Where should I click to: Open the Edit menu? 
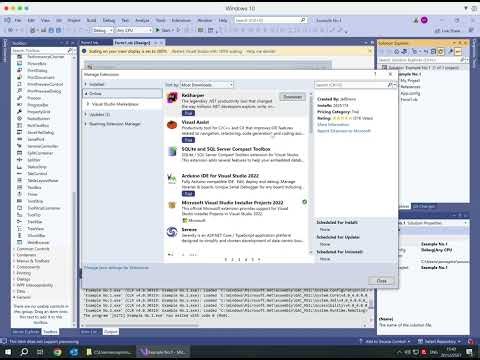point(31,20)
